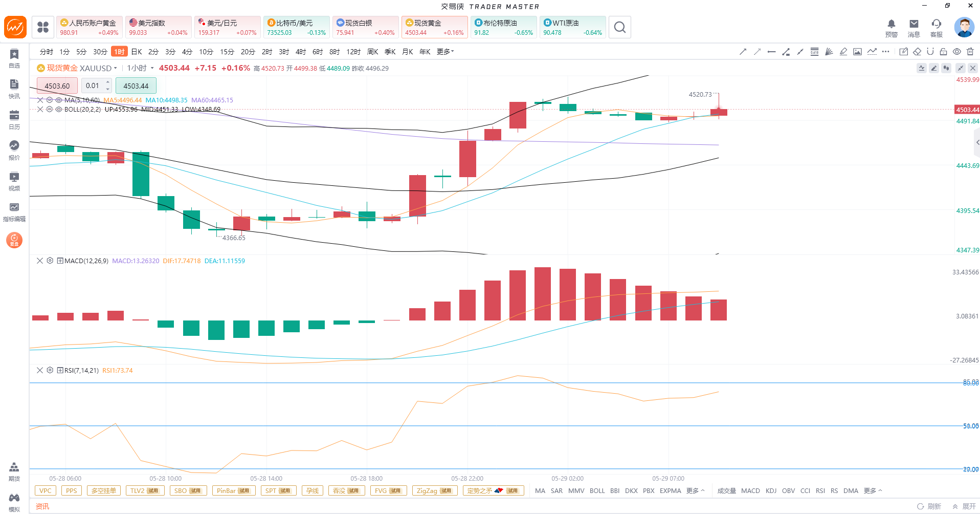Open customer service headset icon (客服)
This screenshot has height=514, width=980.
point(937,28)
